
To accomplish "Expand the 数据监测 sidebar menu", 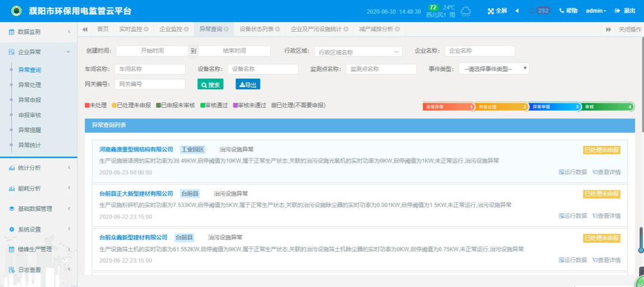I will coord(39,32).
